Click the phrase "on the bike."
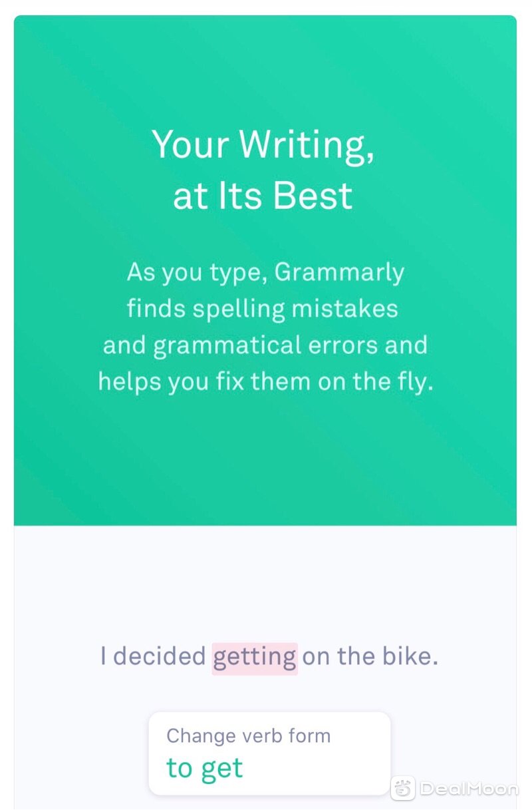This screenshot has width=532, height=810. click(370, 657)
